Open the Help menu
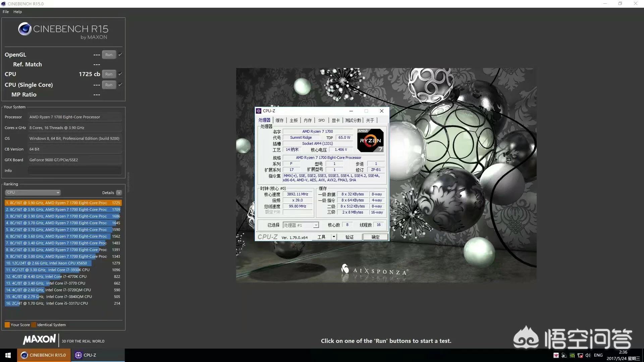This screenshot has width=644, height=362. tap(17, 12)
